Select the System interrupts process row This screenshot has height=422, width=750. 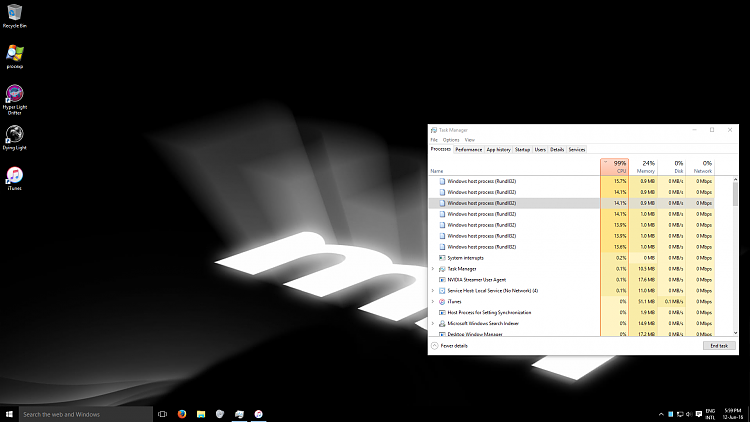pyautogui.click(x=572, y=258)
